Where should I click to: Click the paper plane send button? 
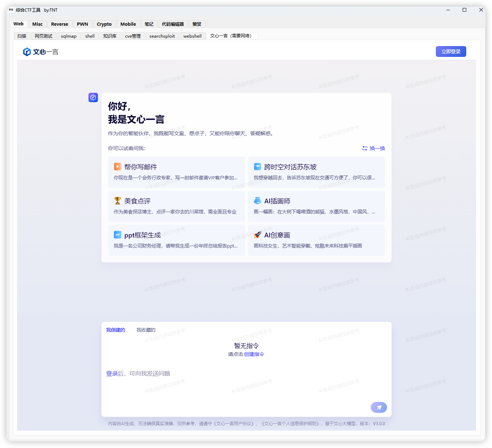coord(379,407)
